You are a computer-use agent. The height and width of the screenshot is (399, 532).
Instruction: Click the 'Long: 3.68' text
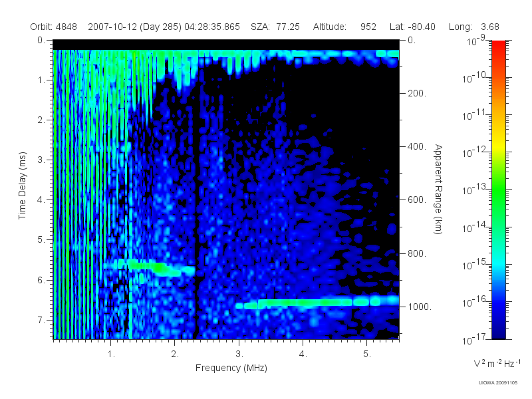(473, 27)
